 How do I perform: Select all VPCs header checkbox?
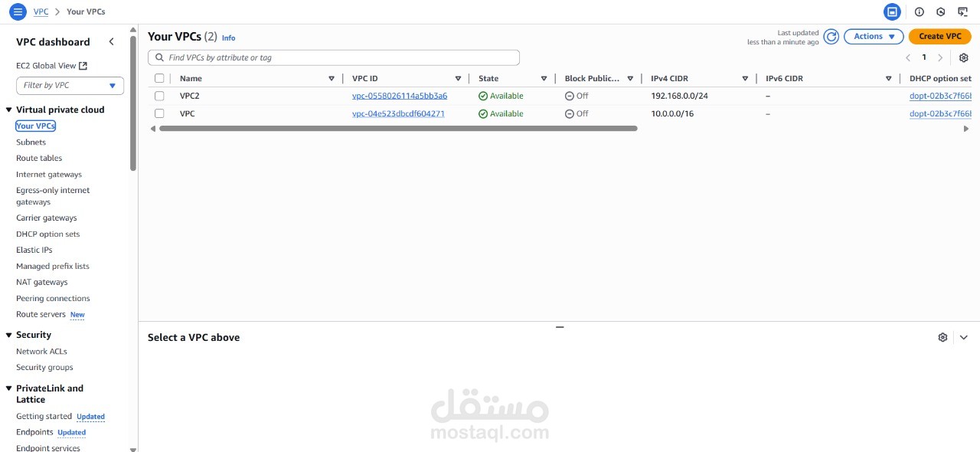(159, 78)
